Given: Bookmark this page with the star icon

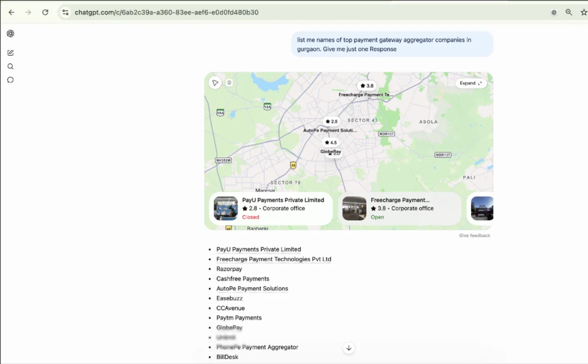Looking at the screenshot, I should [x=584, y=12].
